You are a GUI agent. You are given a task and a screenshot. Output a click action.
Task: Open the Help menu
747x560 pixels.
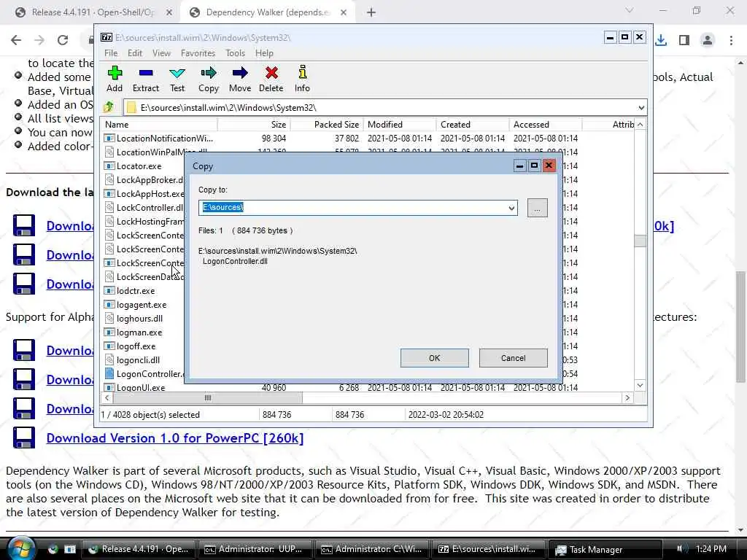coord(264,52)
